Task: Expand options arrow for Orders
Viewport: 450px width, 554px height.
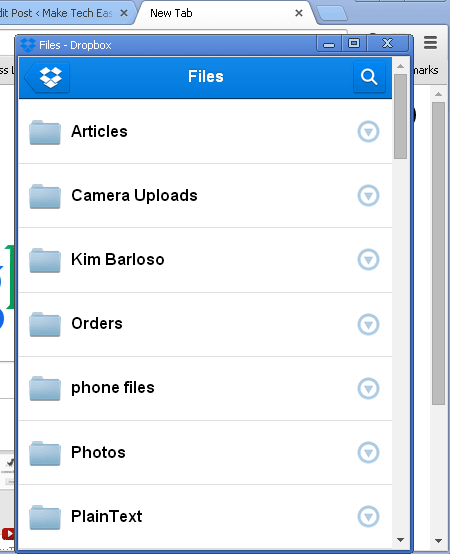Action: (x=368, y=324)
